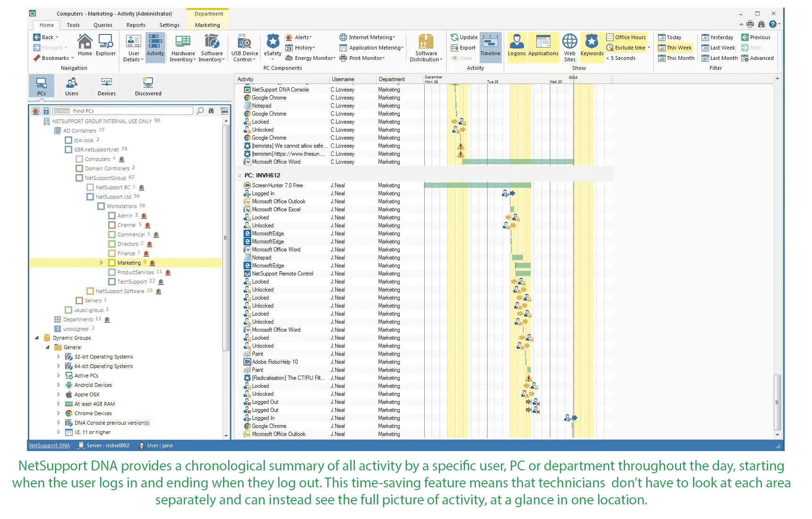Open the Help question mark icon

[x=773, y=24]
